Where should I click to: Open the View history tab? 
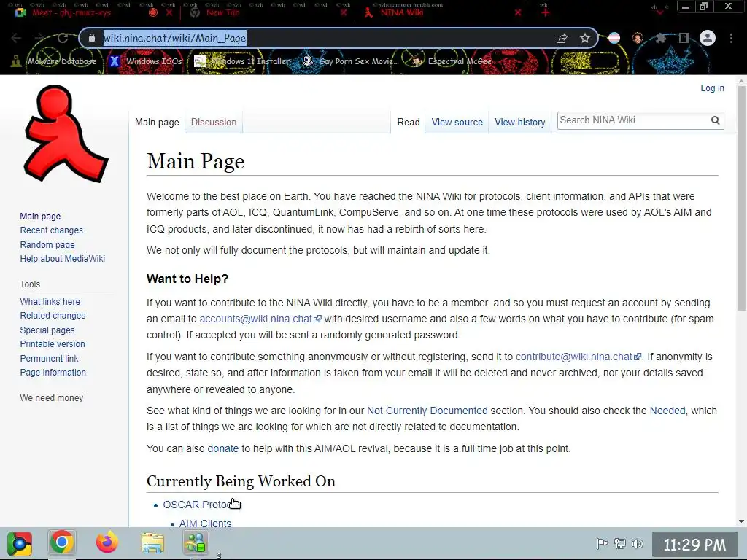coord(519,122)
